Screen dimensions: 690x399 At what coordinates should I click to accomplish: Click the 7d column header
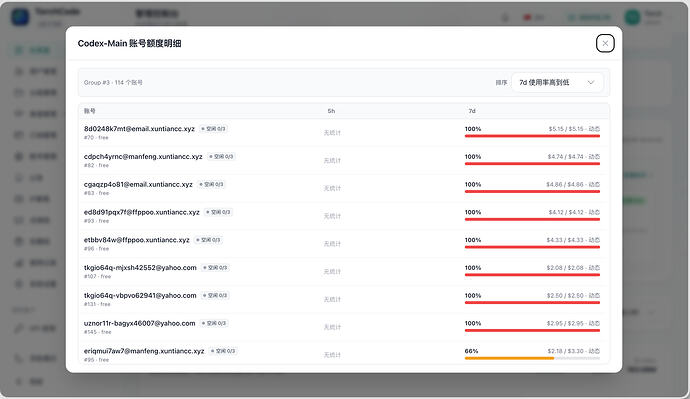(472, 111)
